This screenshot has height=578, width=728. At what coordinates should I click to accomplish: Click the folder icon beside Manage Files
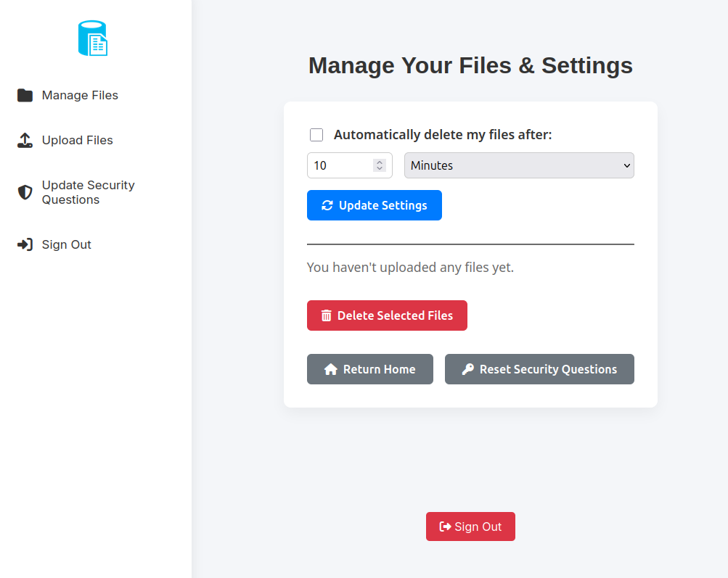[25, 95]
